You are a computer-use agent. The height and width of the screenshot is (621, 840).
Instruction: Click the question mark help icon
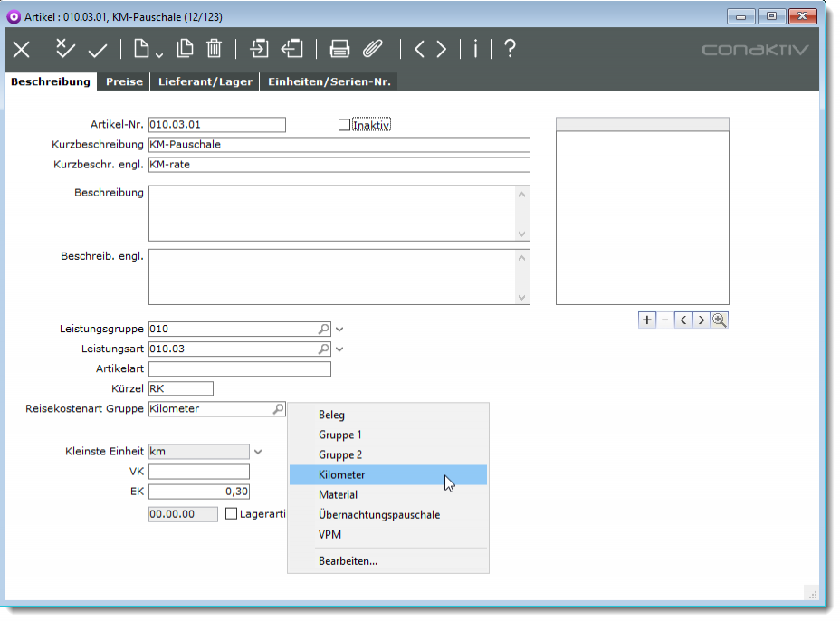coord(510,50)
